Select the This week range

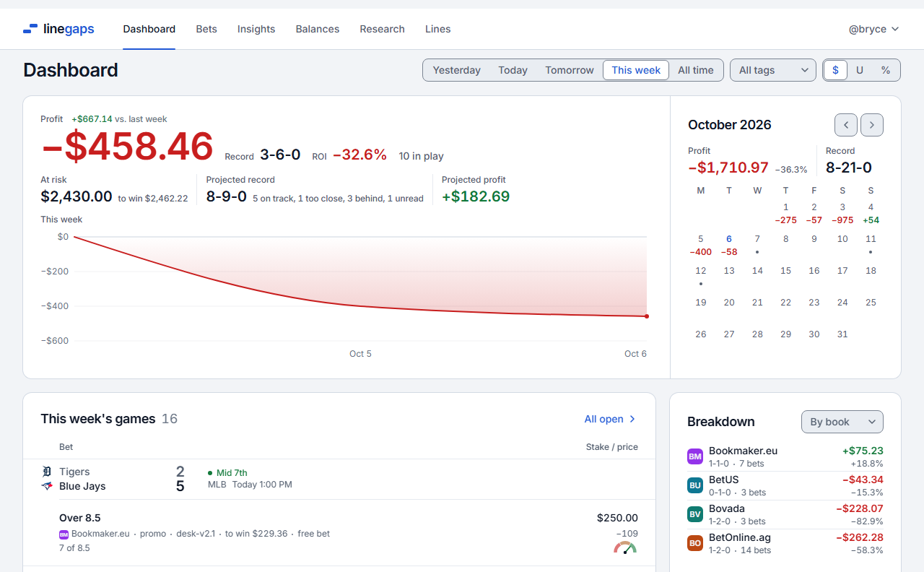click(x=636, y=70)
